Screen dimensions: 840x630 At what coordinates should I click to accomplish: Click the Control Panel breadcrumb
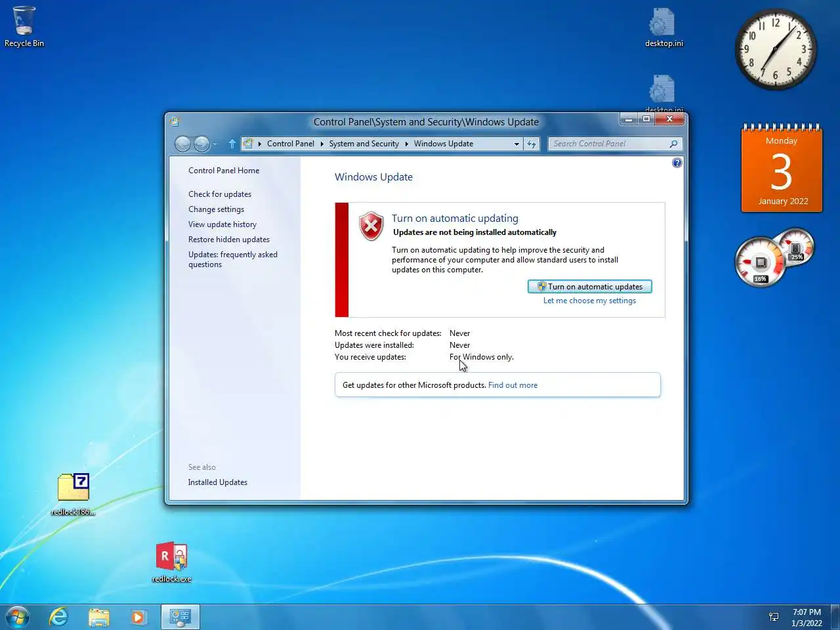click(291, 144)
